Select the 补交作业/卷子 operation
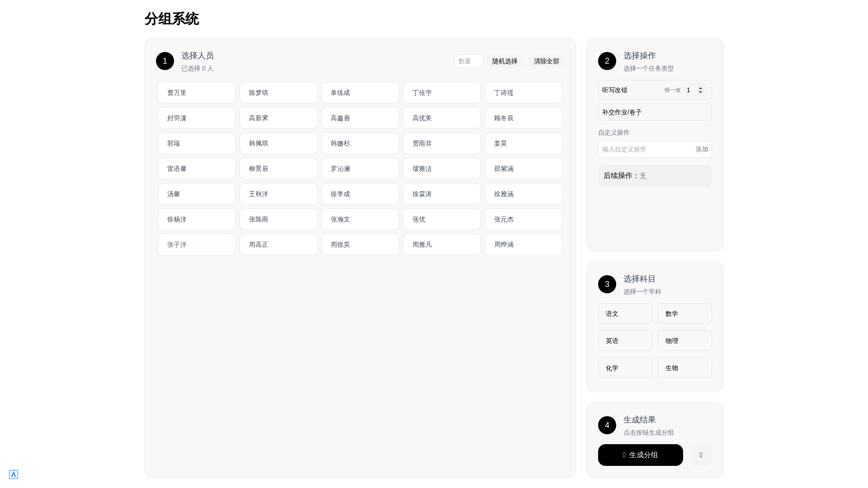This screenshot has width=868, height=488. pos(655,112)
